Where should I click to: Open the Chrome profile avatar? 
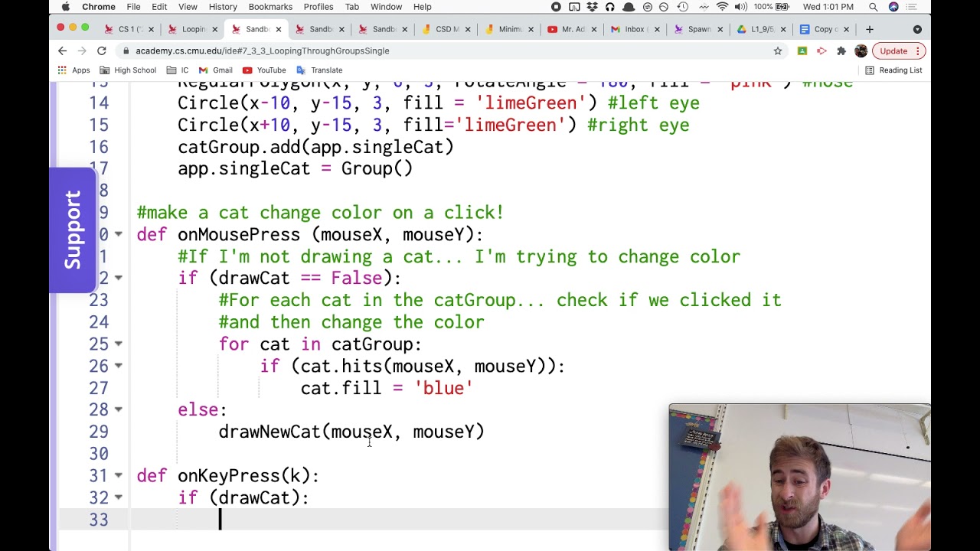point(861,51)
